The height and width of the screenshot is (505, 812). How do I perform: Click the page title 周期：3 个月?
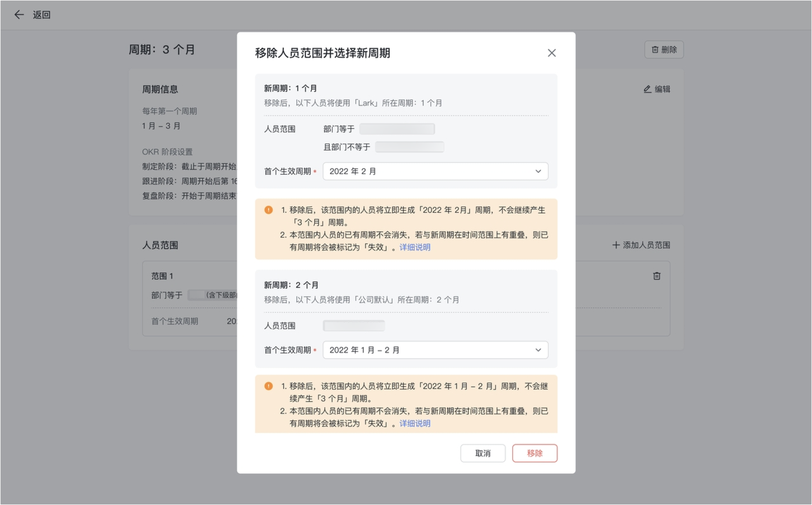click(x=162, y=50)
